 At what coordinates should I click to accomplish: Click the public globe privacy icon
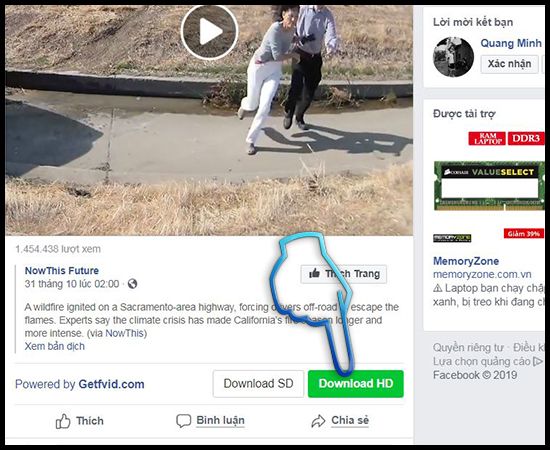(x=133, y=283)
